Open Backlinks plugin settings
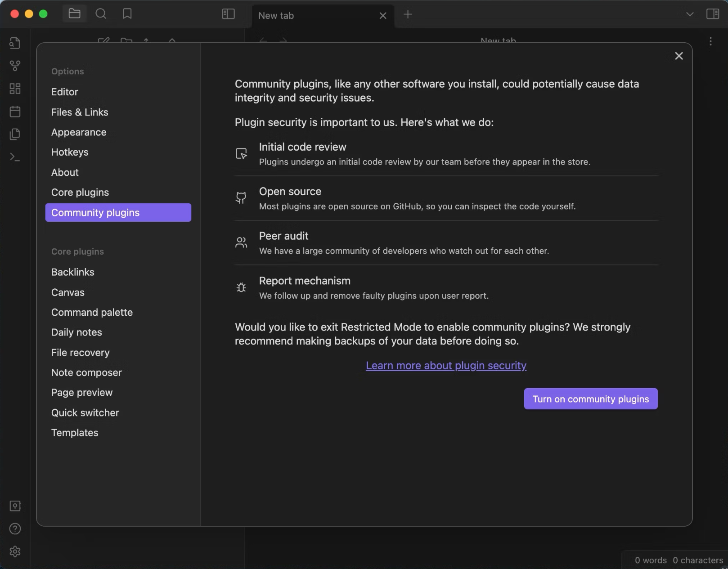728x569 pixels. [118, 272]
